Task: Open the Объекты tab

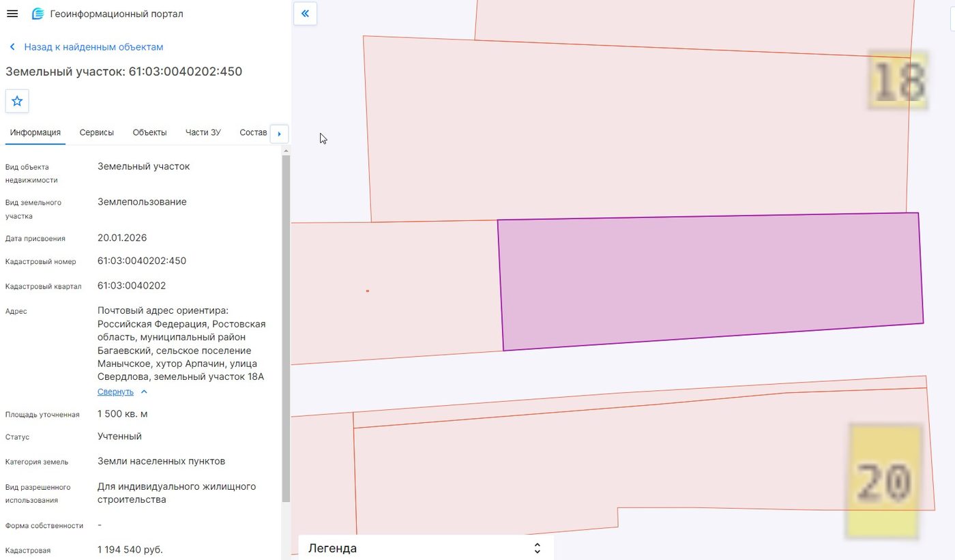Action: [149, 132]
